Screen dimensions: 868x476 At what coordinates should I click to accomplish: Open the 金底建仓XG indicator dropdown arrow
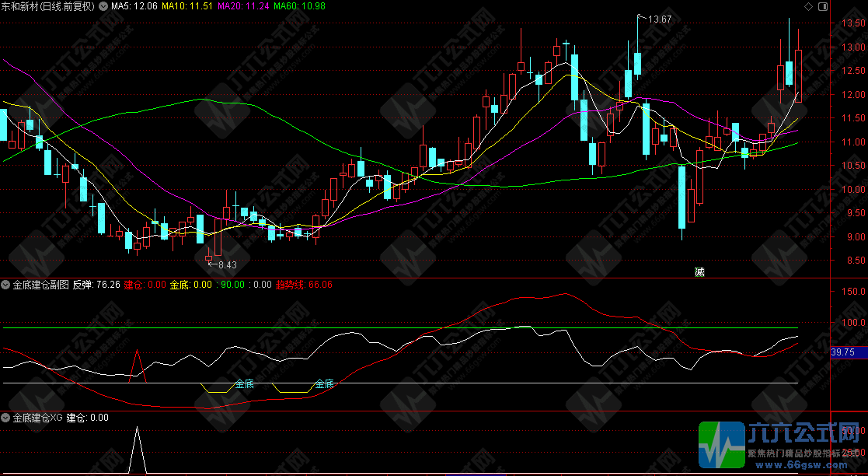(6, 418)
